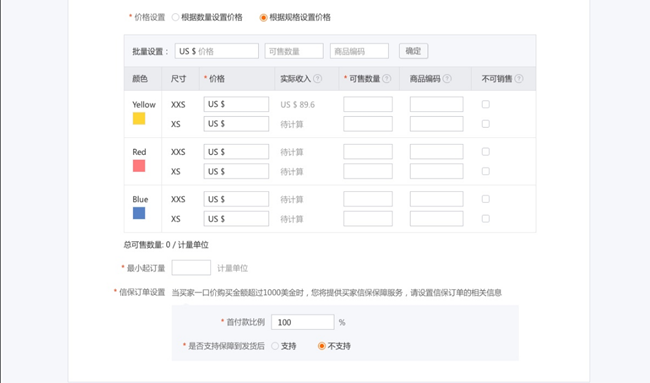Image resolution: width=650 pixels, height=383 pixels.
Task: Click the Red color label
Action: pos(139,152)
